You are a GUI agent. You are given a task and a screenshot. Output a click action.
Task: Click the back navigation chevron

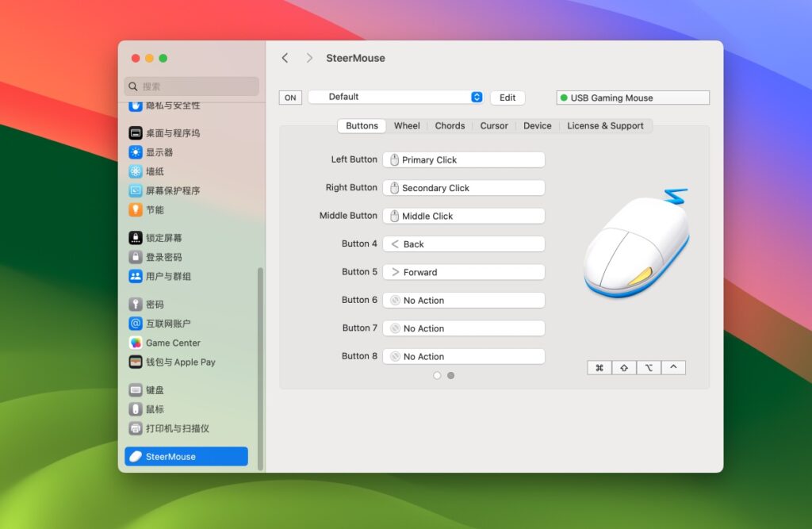coord(285,57)
